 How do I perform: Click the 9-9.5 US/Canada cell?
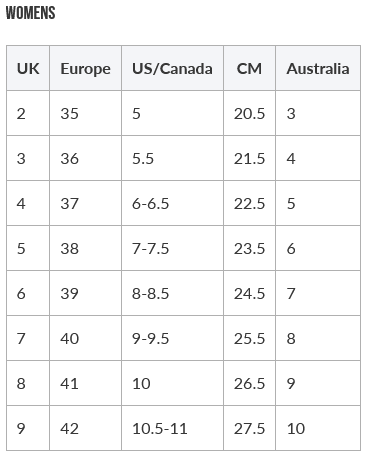tap(172, 338)
